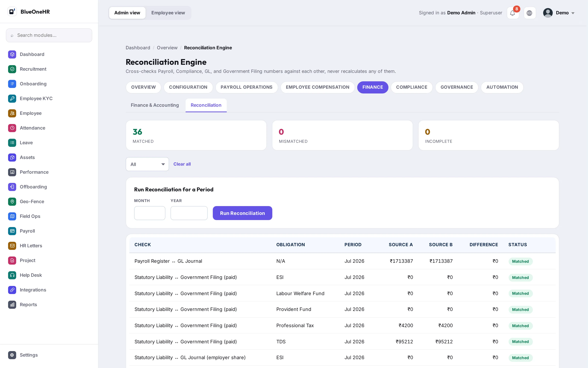
Task: Open the Dashboard sidebar icon
Action: [12, 54]
